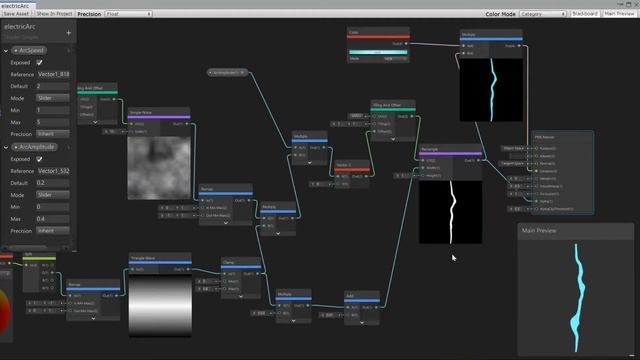
Task: Click the ArcAmplitude Max field 0.4
Action: [x=53, y=219]
